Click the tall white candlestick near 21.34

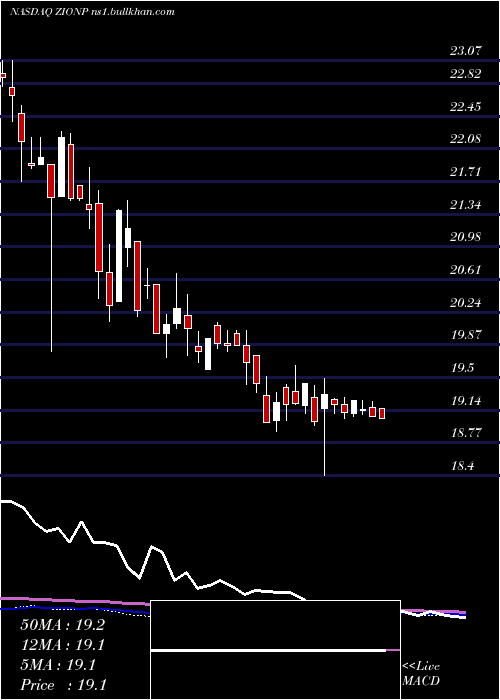click(119, 256)
